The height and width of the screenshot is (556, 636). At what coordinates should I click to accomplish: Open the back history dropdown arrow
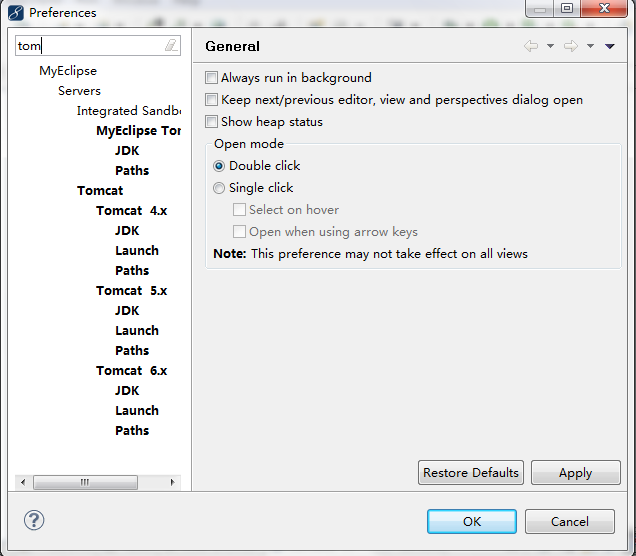coord(550,46)
